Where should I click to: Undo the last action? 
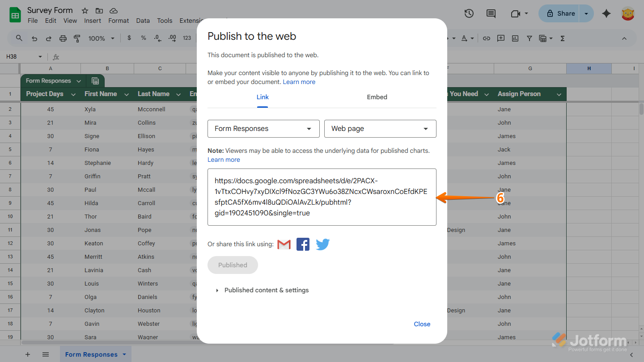coord(34,38)
